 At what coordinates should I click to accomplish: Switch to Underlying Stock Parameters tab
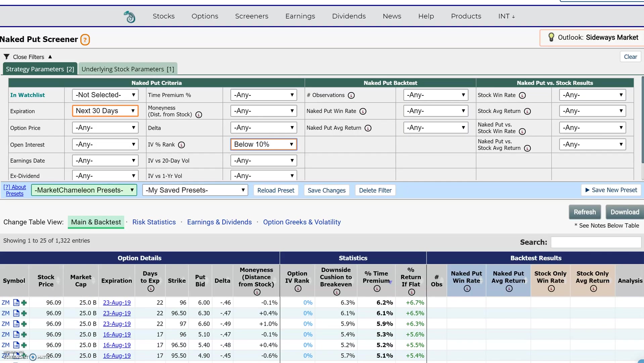tap(128, 69)
